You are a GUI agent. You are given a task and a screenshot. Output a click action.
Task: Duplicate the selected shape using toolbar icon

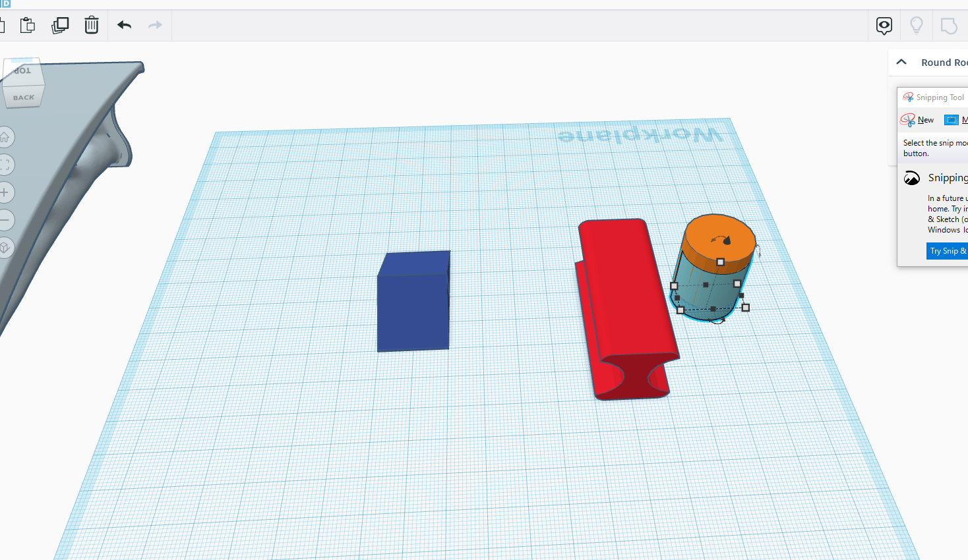click(x=60, y=25)
